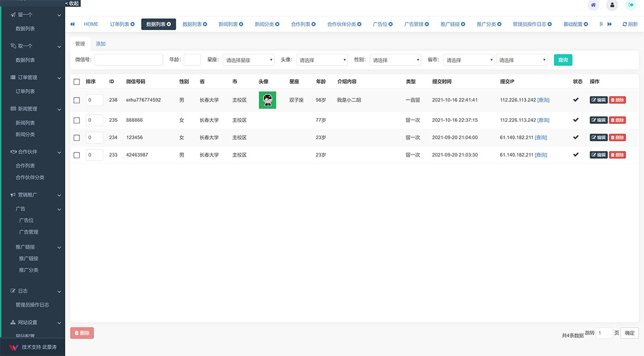Screen dimensions: 644x356
Task: Toggle the select-all checkbox in table header
Action: [x=77, y=82]
